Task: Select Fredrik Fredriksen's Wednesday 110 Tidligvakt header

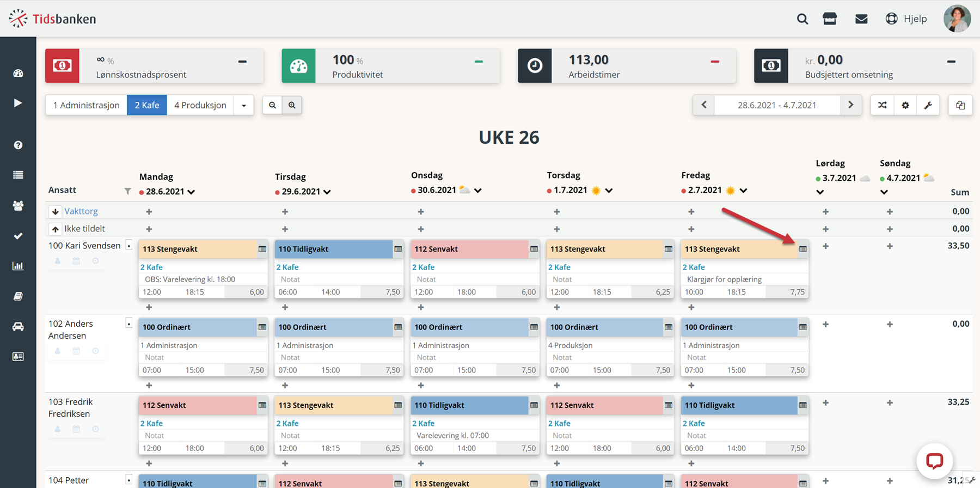Action: pyautogui.click(x=469, y=405)
